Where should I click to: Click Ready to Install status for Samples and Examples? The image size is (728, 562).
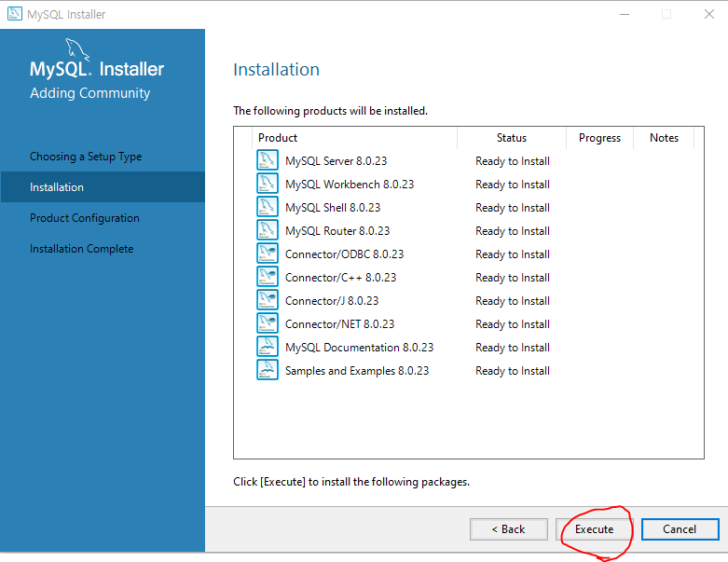[x=513, y=371]
